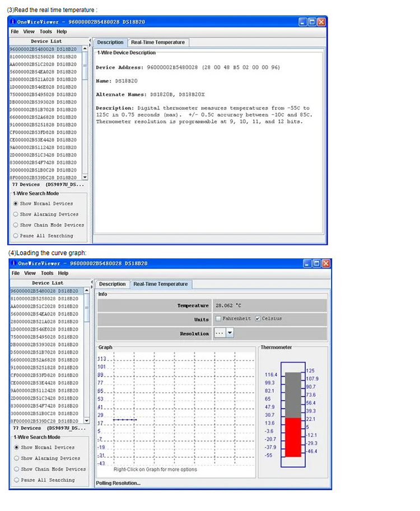The width and height of the screenshot is (420, 511).
Task: Close the lower OneWireViewer window
Action: pyautogui.click(x=325, y=263)
